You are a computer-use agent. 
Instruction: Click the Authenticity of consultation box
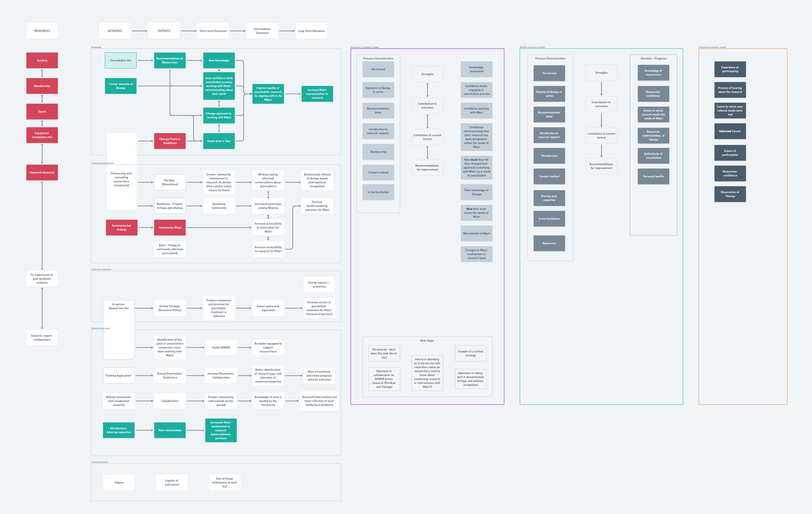(x=653, y=156)
